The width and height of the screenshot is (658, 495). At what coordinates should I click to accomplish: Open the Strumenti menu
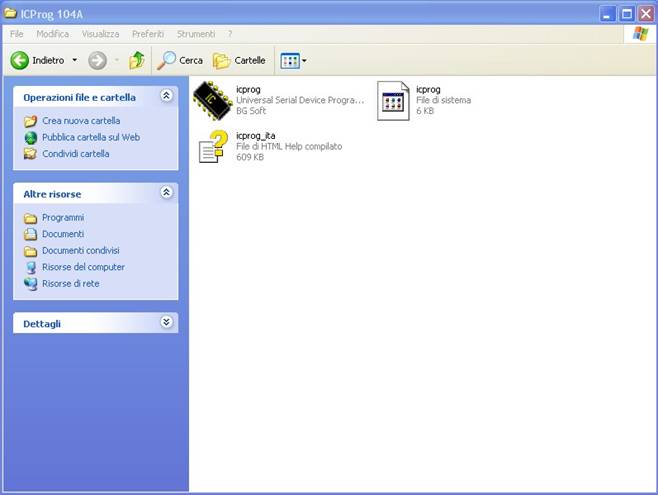pos(196,34)
